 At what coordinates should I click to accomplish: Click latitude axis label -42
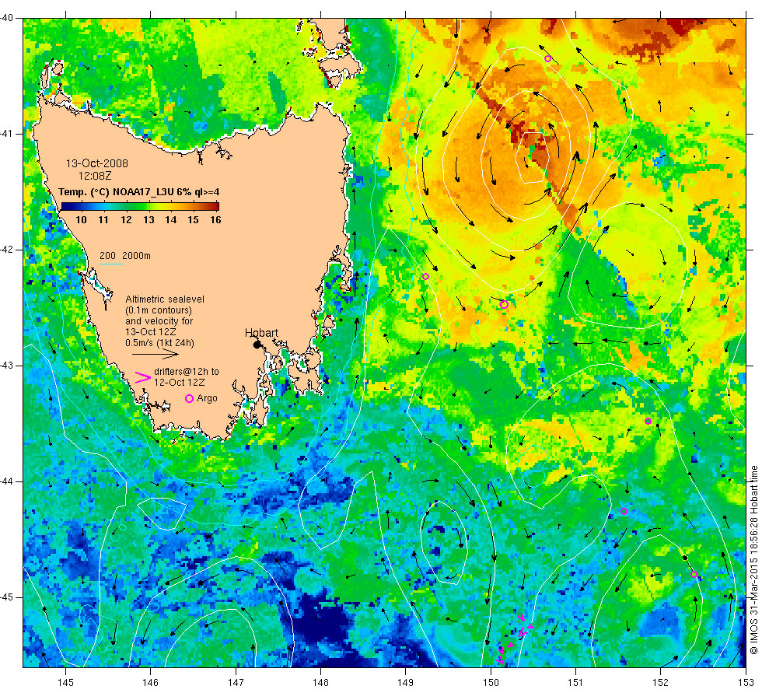pyautogui.click(x=7, y=250)
